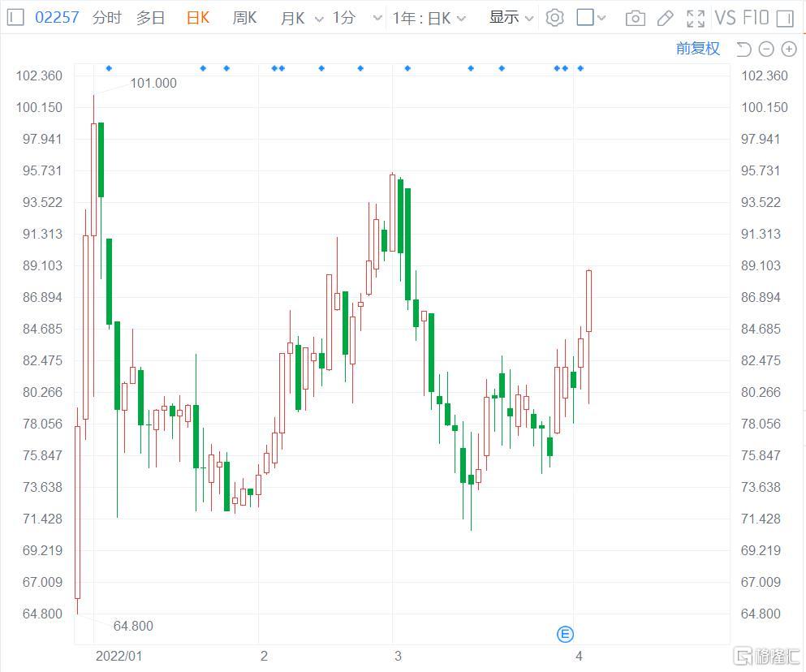The height and width of the screenshot is (672, 806).
Task: Open the F10 company info
Action: pos(755,17)
